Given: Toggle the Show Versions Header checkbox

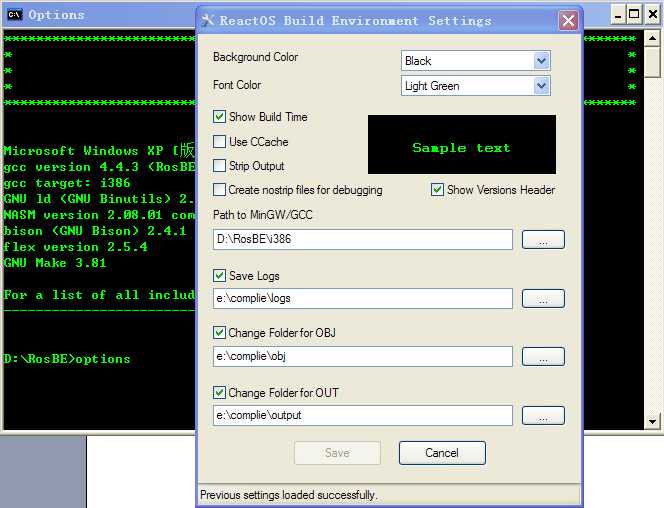Looking at the screenshot, I should [437, 190].
